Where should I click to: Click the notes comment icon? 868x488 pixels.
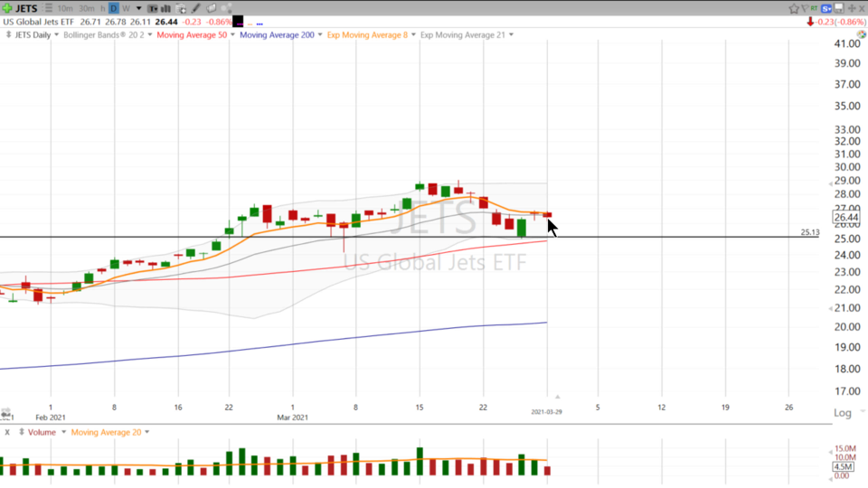click(x=211, y=8)
